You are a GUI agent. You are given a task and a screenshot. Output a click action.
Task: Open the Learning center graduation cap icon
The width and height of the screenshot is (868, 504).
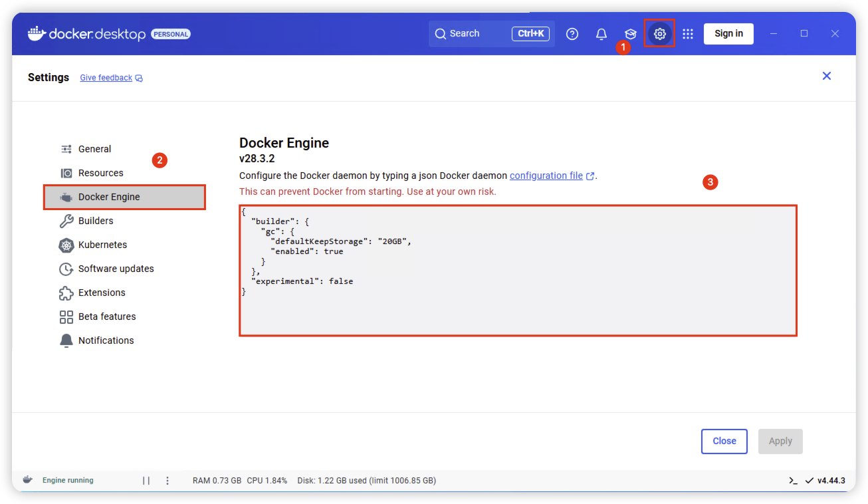pos(631,34)
